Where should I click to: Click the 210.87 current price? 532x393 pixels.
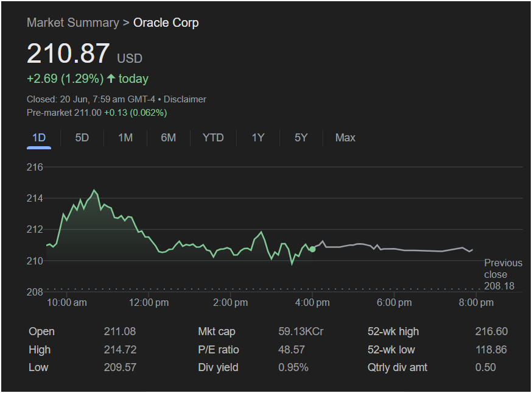[68, 54]
